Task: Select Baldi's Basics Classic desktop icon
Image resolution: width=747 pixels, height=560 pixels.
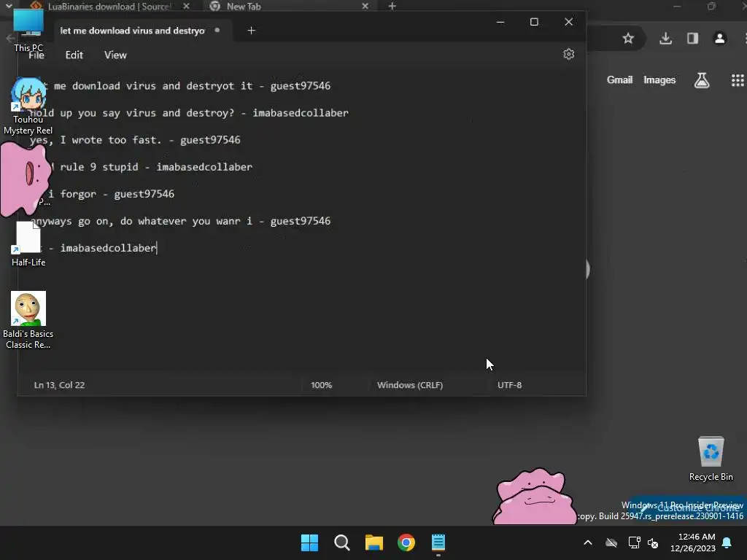Action: 28,320
